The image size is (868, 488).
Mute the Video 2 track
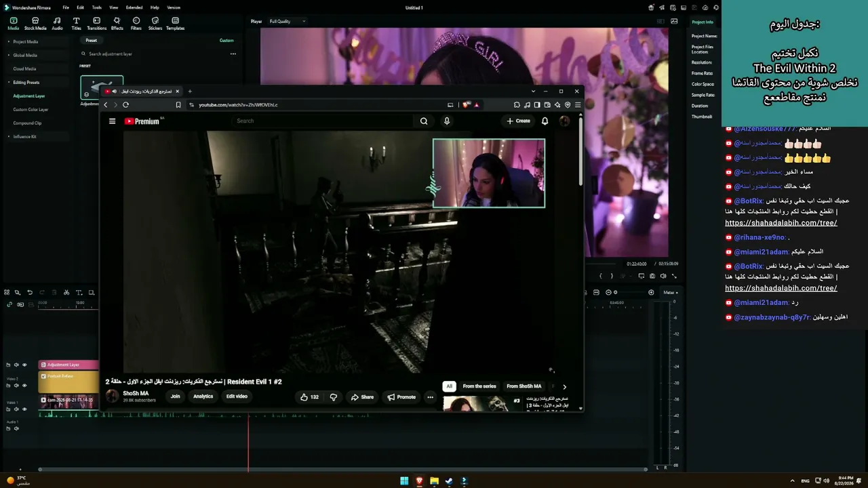(x=16, y=386)
